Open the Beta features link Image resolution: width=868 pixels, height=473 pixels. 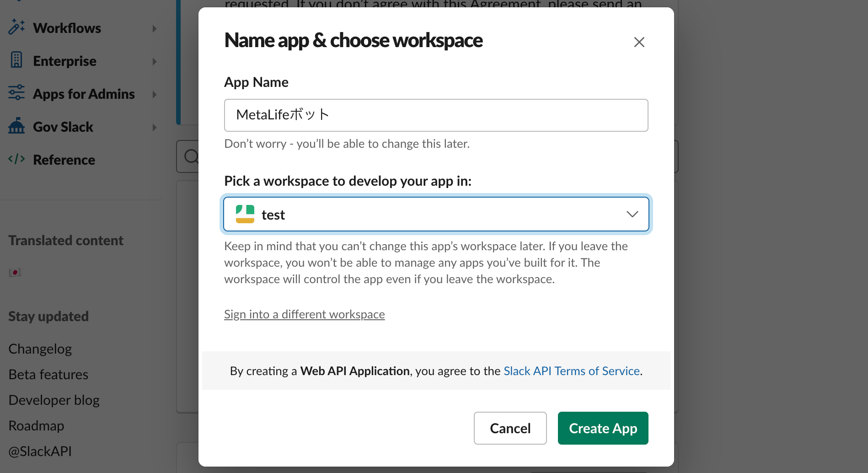(x=48, y=375)
